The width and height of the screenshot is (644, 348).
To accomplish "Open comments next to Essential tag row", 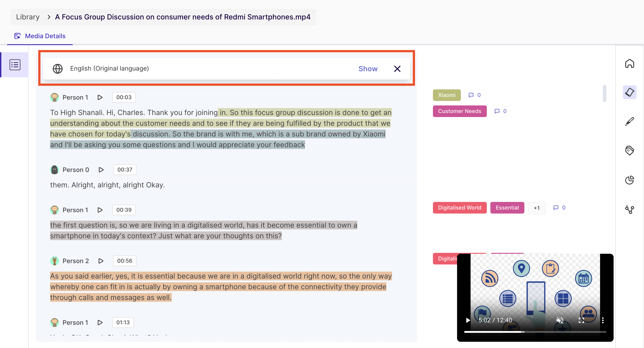I will coord(559,208).
